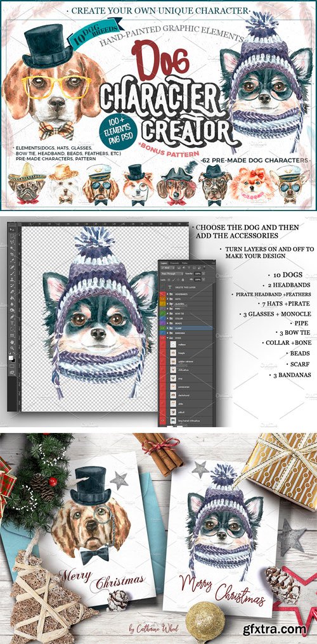The image size is (317, 644).
Task: Select the Dodge tool
Action: tap(12, 310)
